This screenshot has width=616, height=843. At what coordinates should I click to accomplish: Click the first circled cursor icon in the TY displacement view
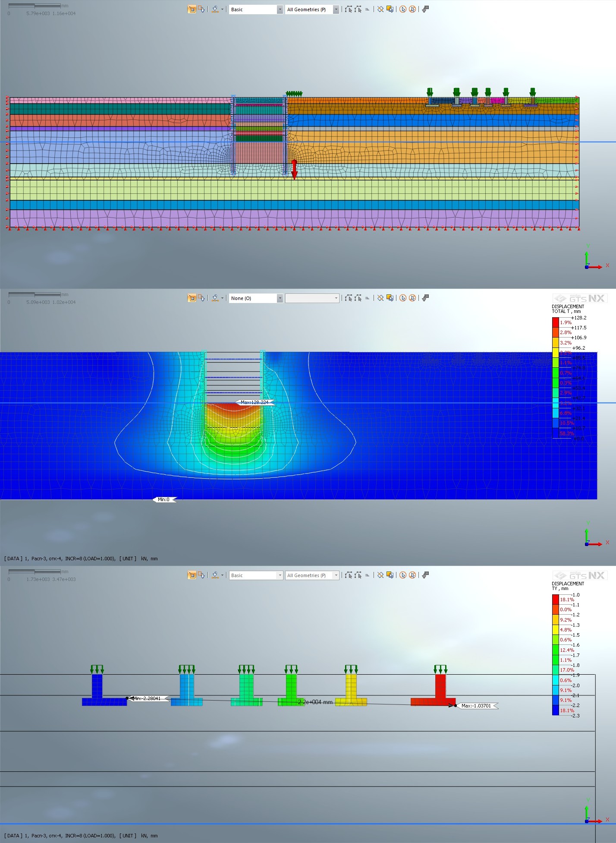tap(403, 575)
